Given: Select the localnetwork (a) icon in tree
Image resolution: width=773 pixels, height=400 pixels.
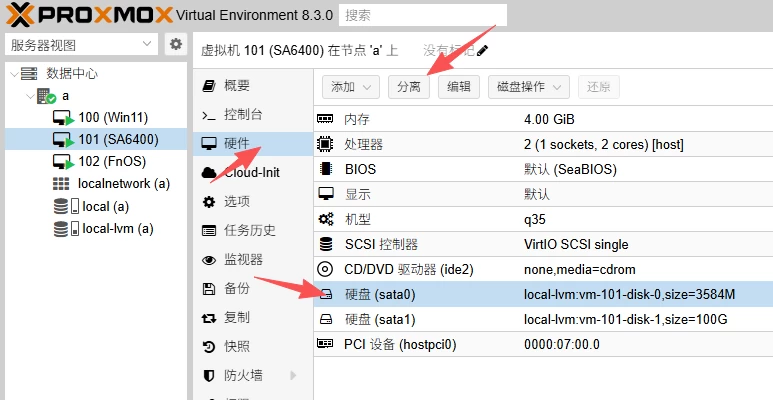Looking at the screenshot, I should click(61, 184).
